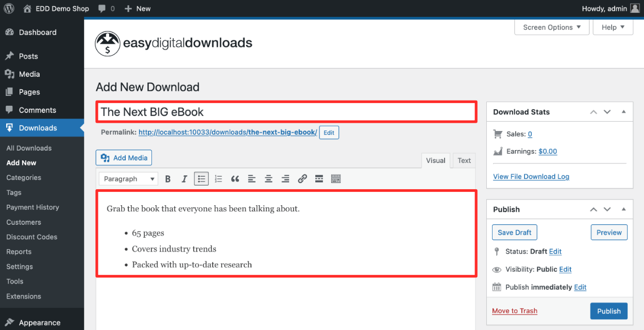Viewport: 644px width, 330px height.
Task: Open the Paragraph format dropdown
Action: [x=128, y=179]
